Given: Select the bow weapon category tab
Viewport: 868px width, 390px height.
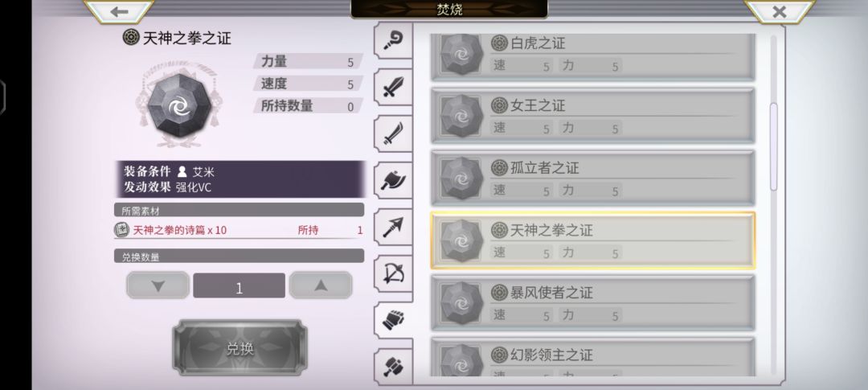Looking at the screenshot, I should pos(394,273).
